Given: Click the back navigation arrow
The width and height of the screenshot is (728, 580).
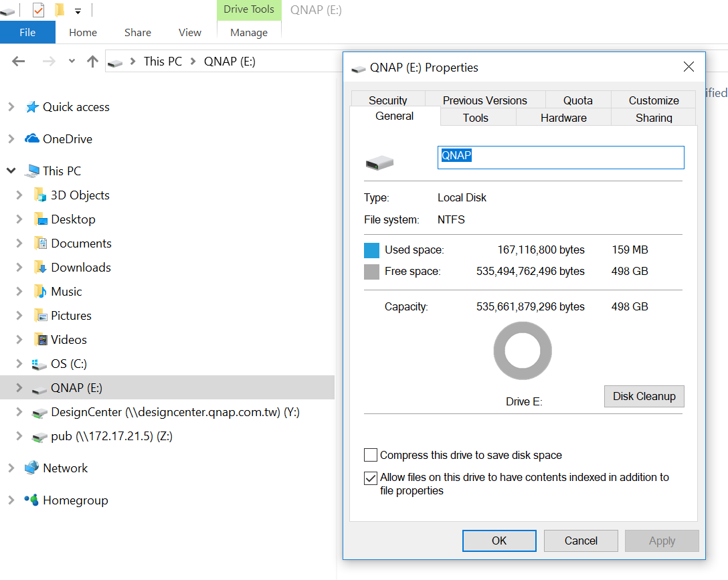Looking at the screenshot, I should [19, 62].
